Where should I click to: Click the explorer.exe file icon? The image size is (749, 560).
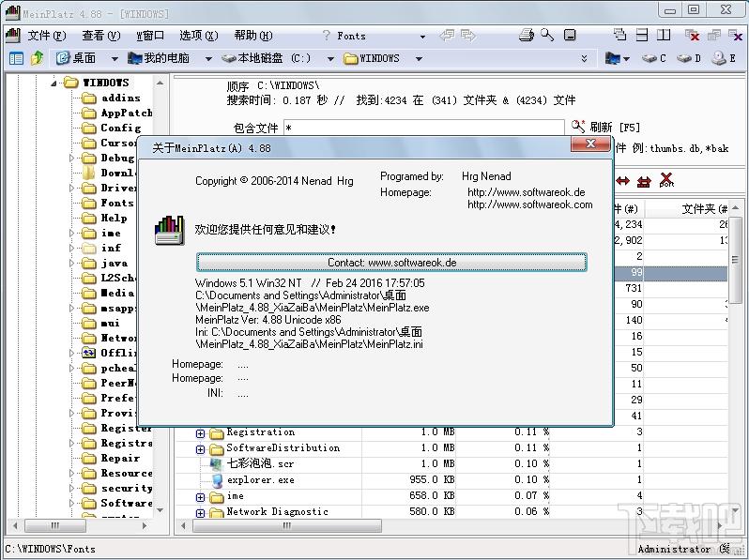[x=217, y=480]
